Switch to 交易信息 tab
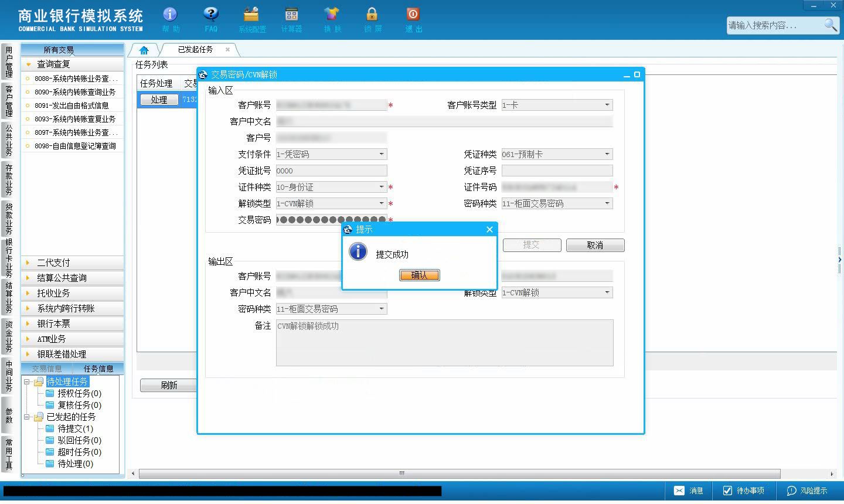This screenshot has height=504, width=844. coord(47,369)
